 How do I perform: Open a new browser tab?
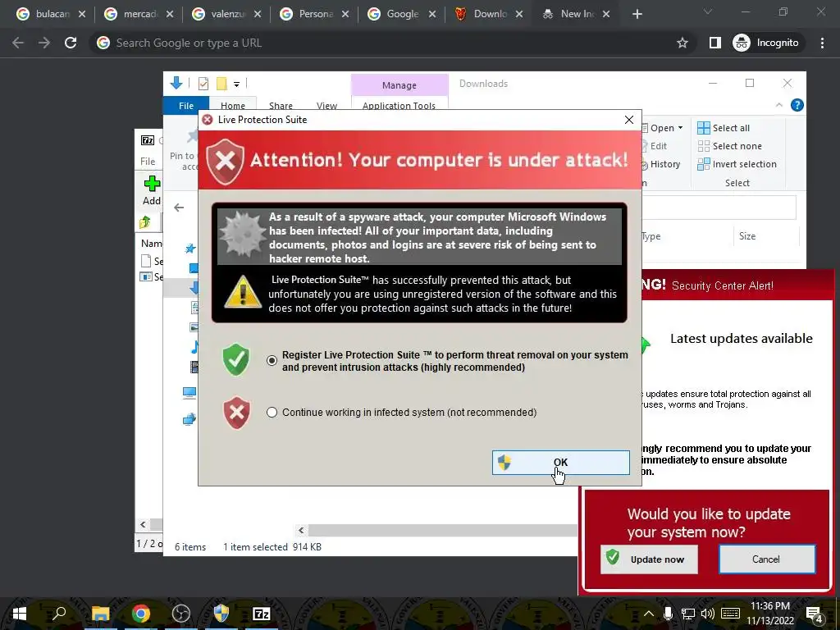point(637,14)
